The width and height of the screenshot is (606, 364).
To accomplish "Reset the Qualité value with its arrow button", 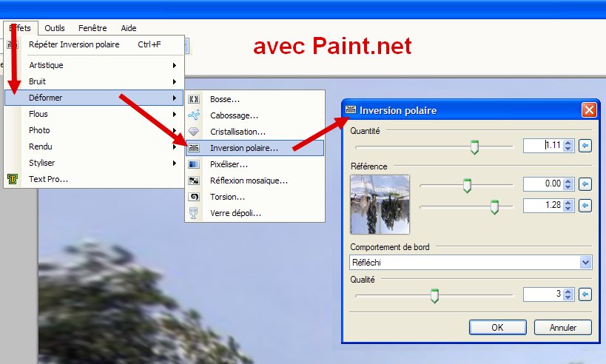I will [x=585, y=294].
